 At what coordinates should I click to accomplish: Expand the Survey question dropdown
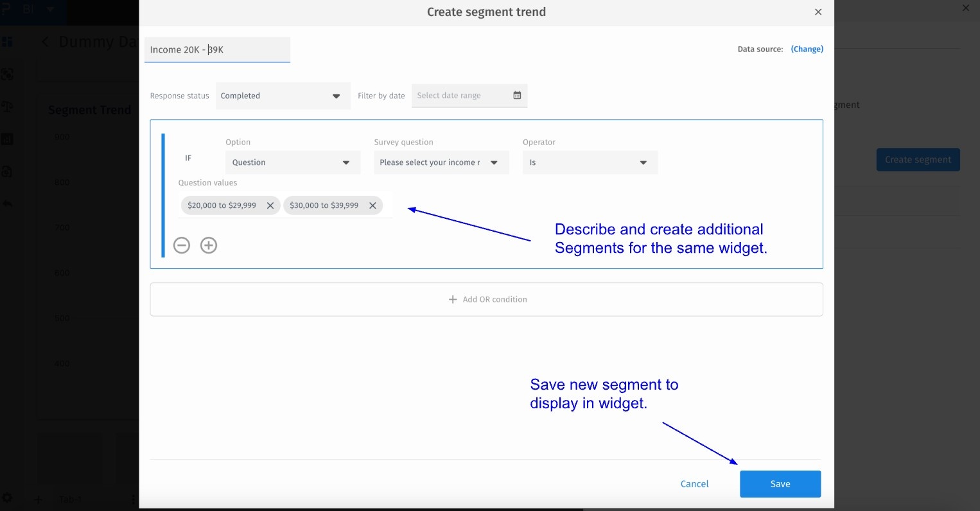point(441,162)
